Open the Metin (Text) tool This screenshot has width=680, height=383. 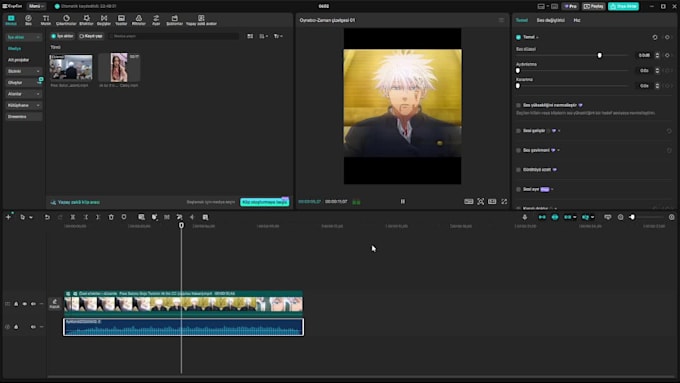(46, 20)
